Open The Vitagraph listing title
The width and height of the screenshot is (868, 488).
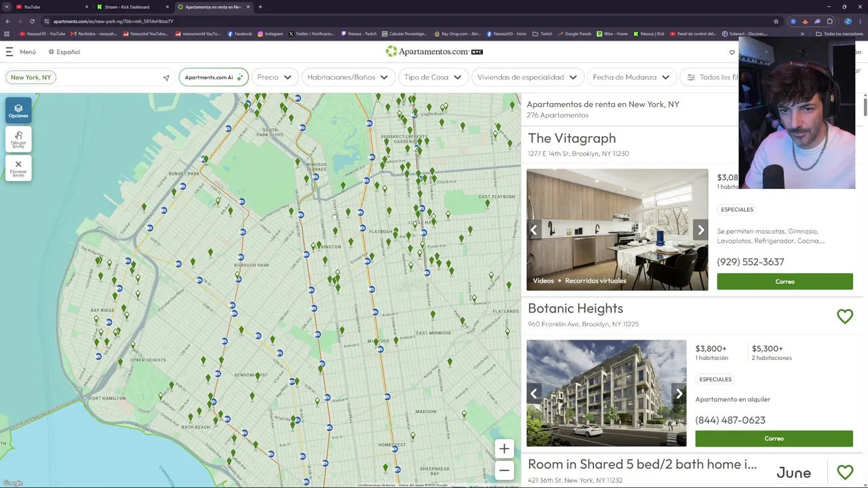572,138
